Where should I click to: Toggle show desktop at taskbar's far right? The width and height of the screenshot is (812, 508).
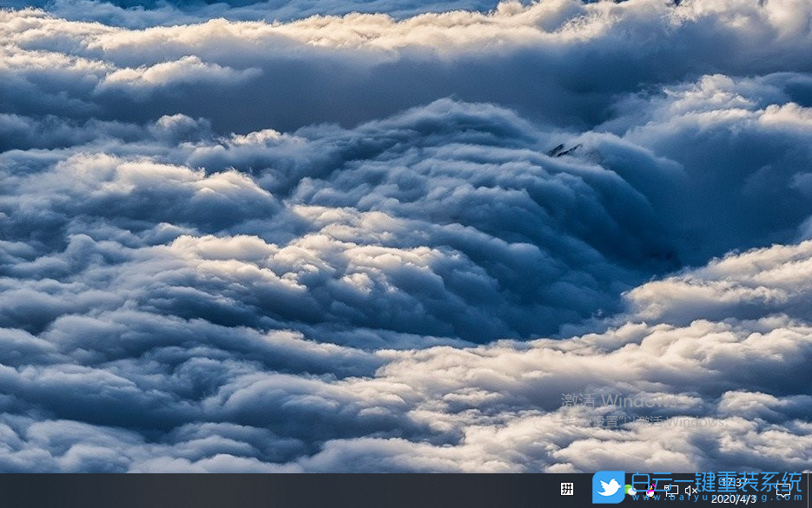coord(810,492)
